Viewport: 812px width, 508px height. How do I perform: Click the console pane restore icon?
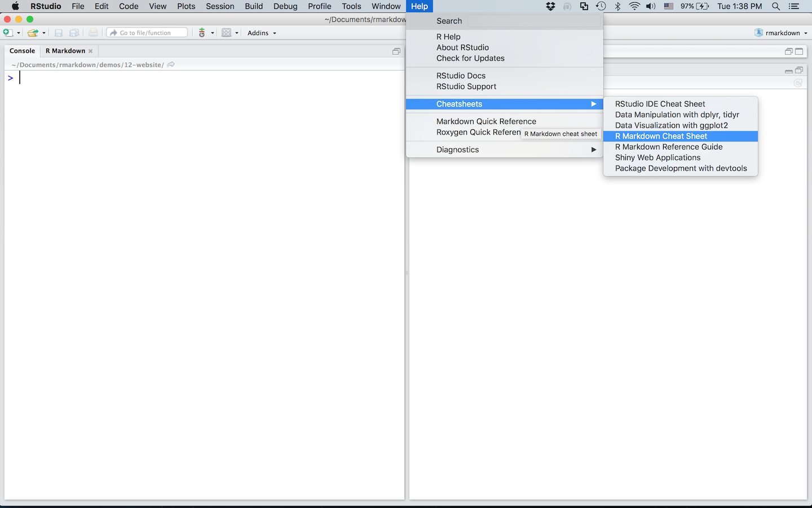[396, 51]
